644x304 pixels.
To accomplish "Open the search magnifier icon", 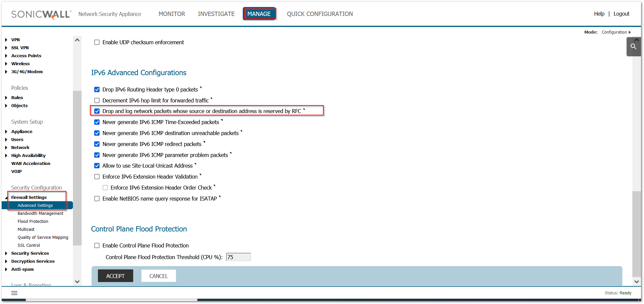I will coord(633,47).
